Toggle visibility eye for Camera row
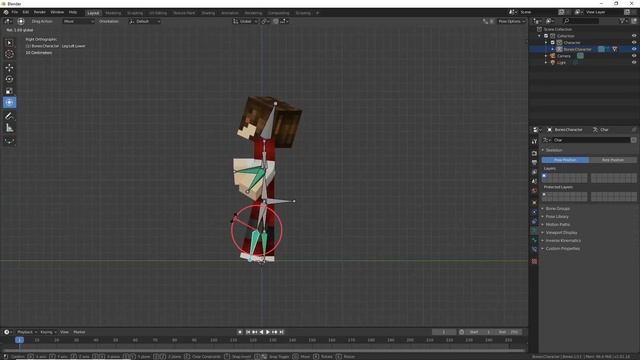This screenshot has height=360, width=640. click(634, 56)
